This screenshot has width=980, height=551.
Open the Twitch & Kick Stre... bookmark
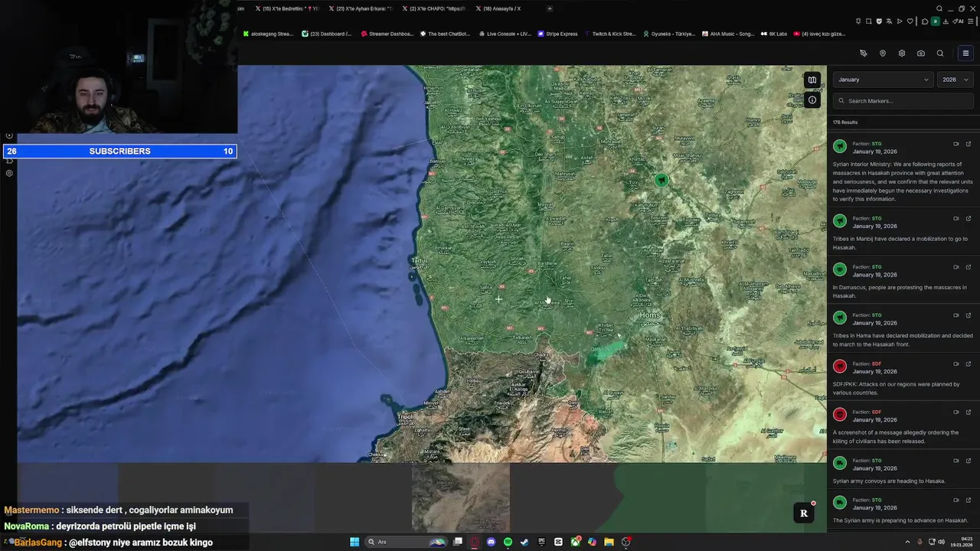point(610,34)
